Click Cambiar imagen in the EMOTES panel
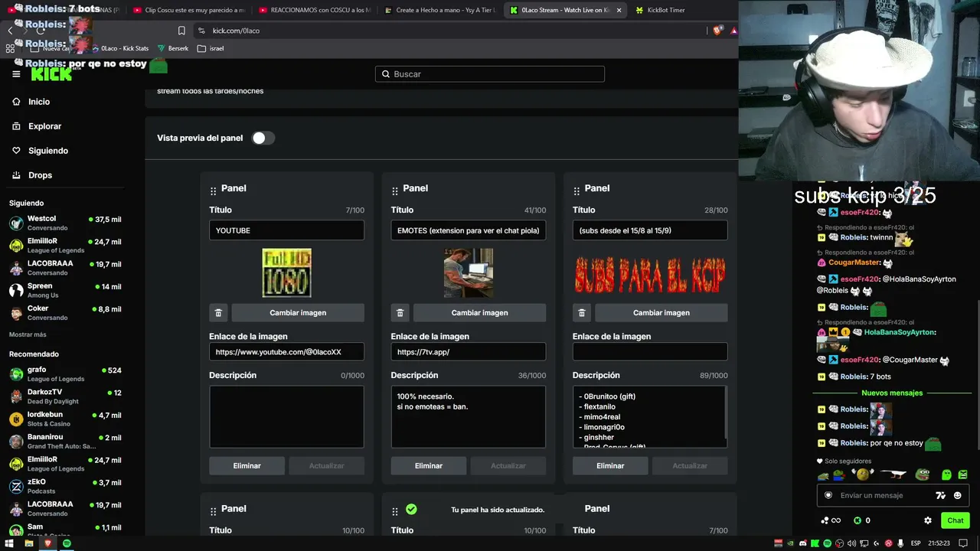This screenshot has height=551, width=980. (x=479, y=312)
